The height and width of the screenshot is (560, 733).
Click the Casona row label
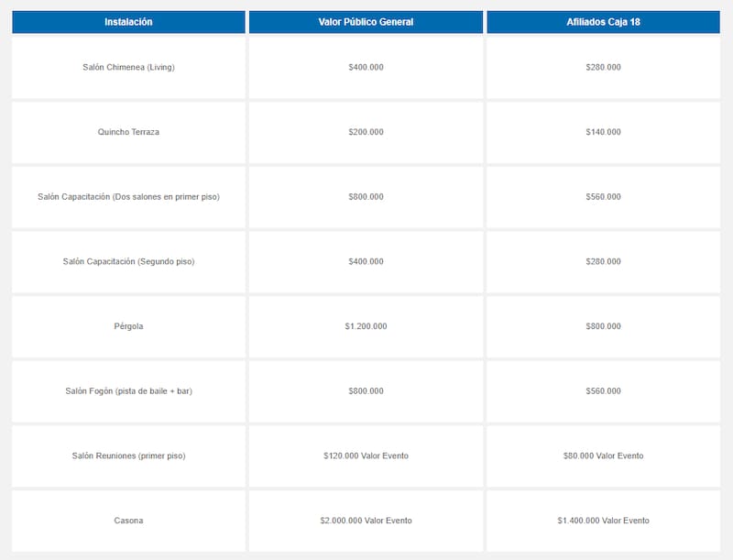click(x=128, y=521)
